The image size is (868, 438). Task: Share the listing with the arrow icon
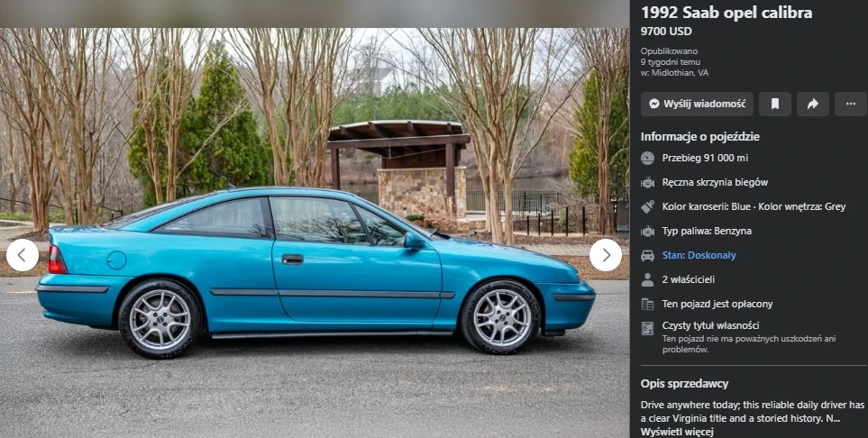pyautogui.click(x=813, y=105)
